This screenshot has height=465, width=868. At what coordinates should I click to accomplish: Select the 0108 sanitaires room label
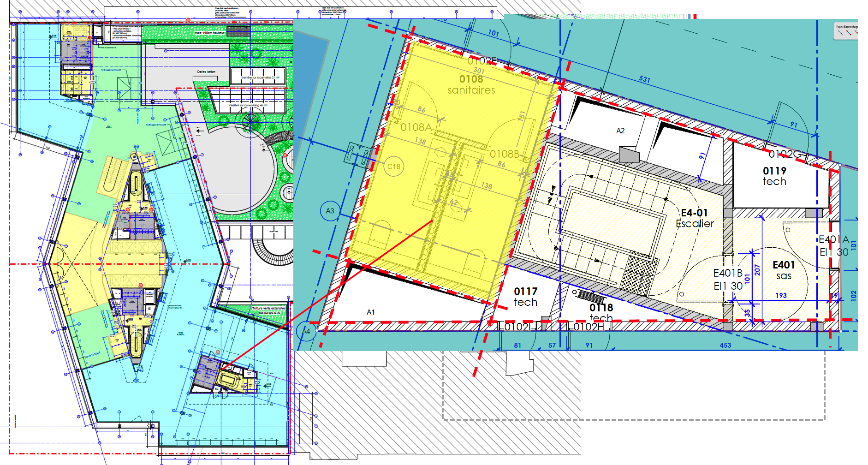coord(471,84)
